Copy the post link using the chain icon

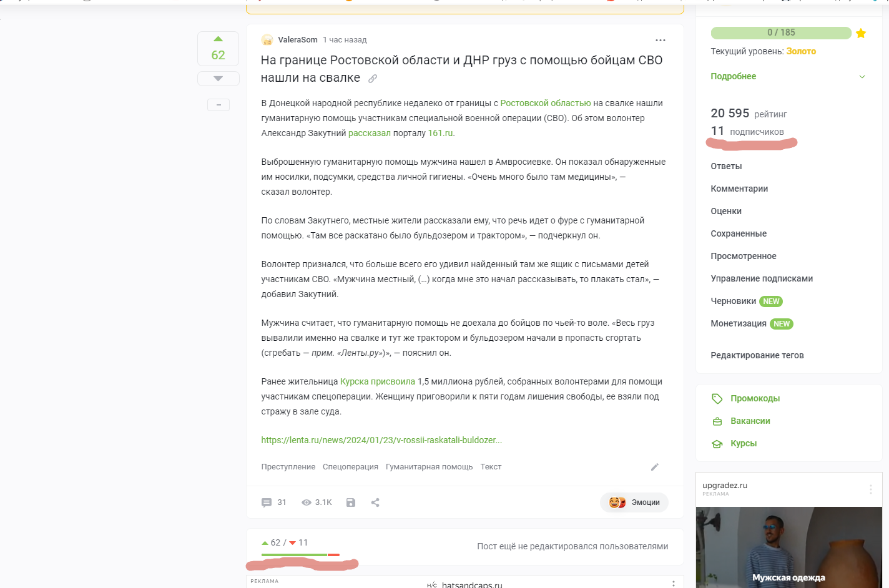tap(373, 79)
